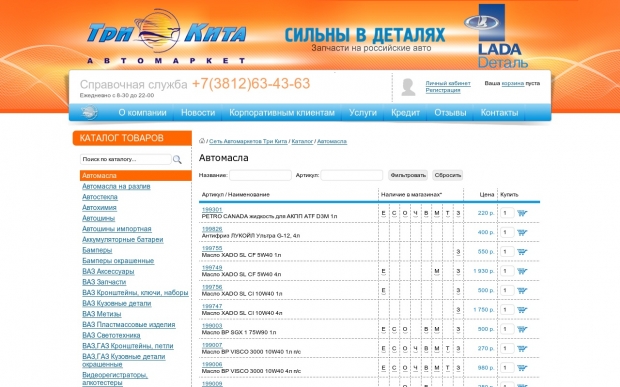620x387 pixels.
Task: Click the Сбросить button
Action: 448,175
